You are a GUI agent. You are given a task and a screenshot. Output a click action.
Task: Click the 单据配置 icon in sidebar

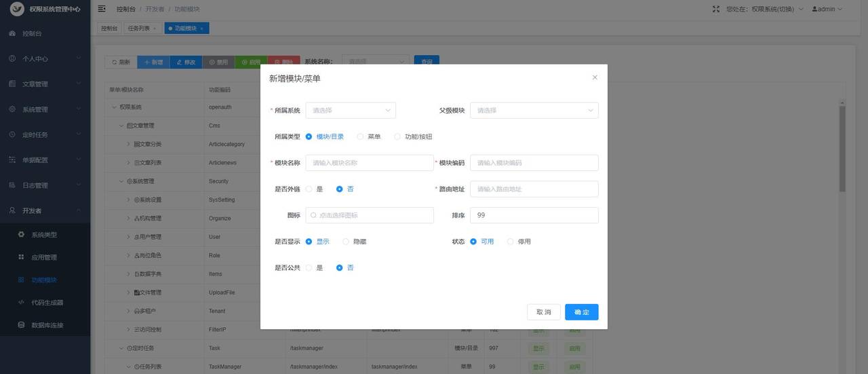(12, 160)
